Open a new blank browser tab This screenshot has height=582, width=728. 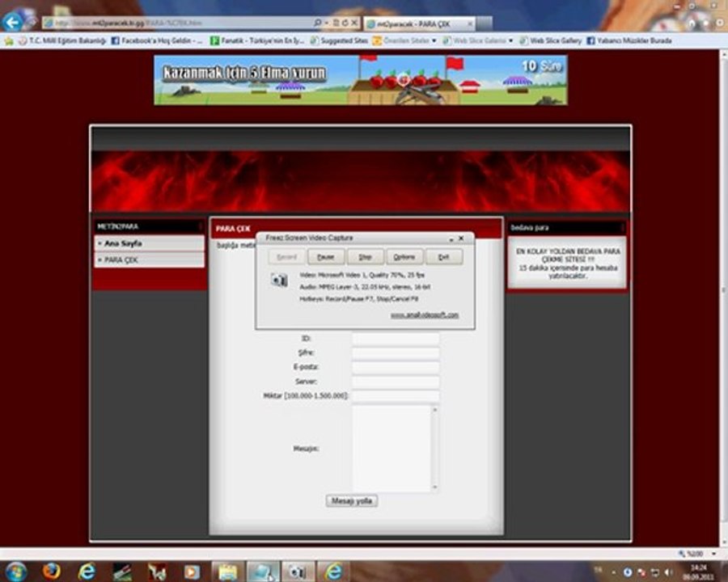pyautogui.click(x=484, y=23)
